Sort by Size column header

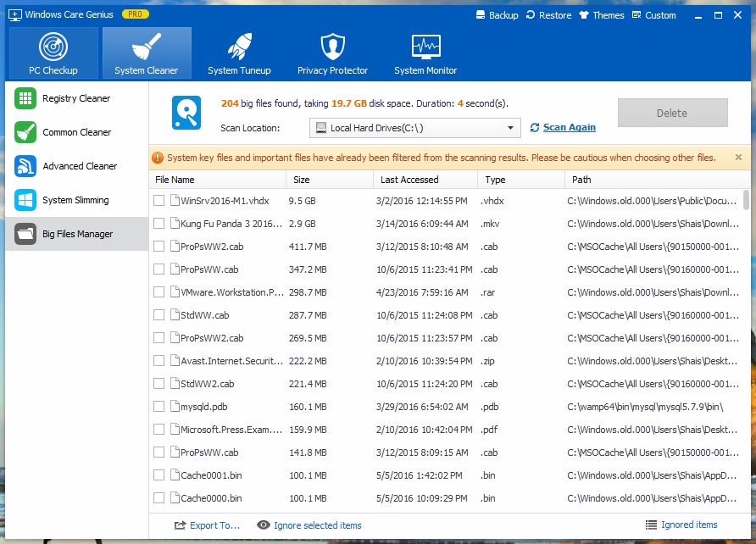click(x=330, y=180)
